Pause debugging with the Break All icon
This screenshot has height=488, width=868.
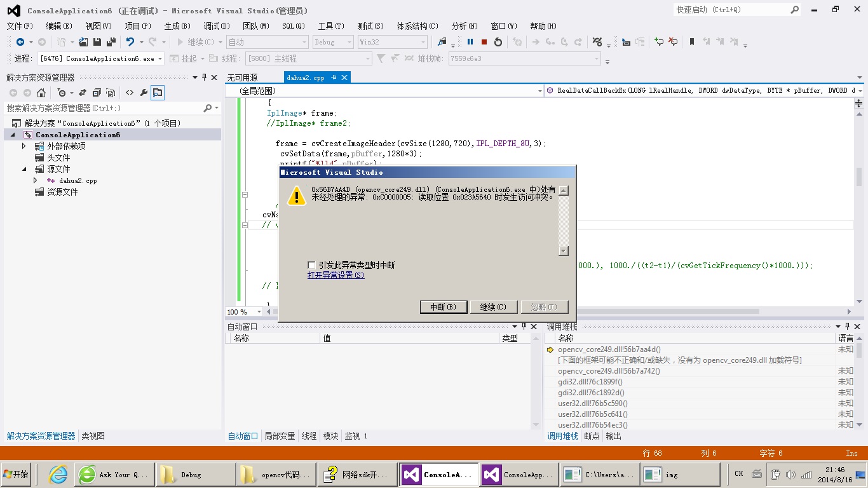tap(470, 42)
